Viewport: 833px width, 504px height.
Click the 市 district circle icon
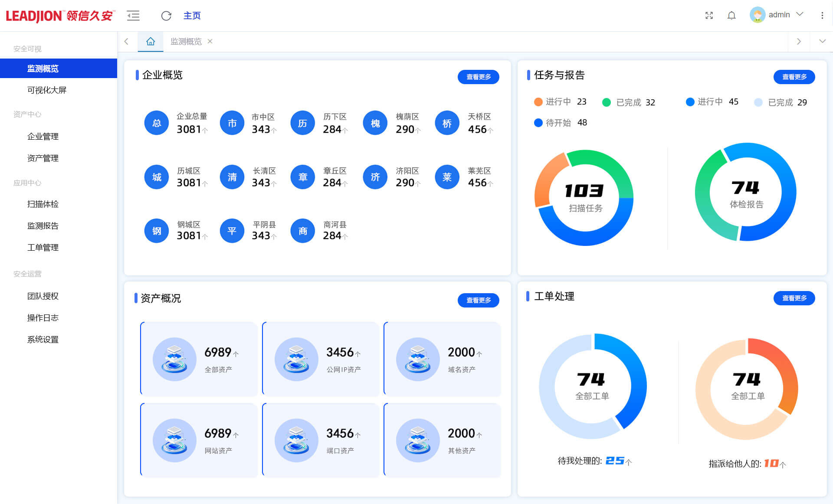[232, 123]
